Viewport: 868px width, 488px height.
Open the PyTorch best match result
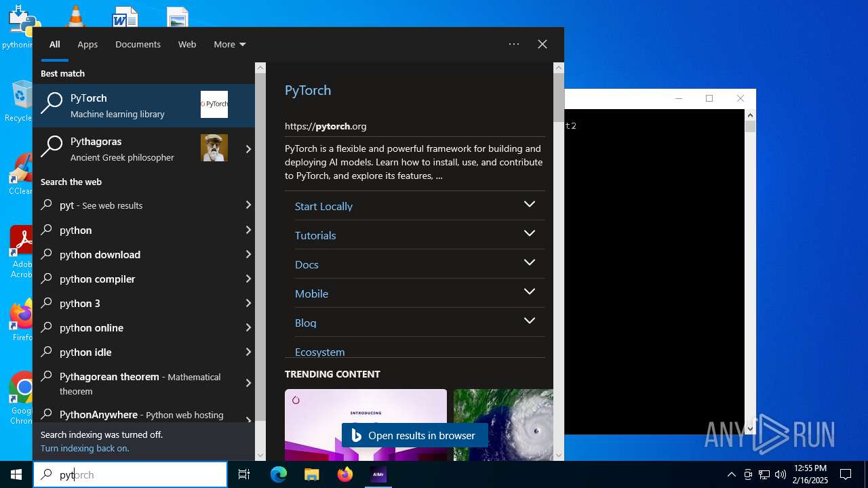144,105
